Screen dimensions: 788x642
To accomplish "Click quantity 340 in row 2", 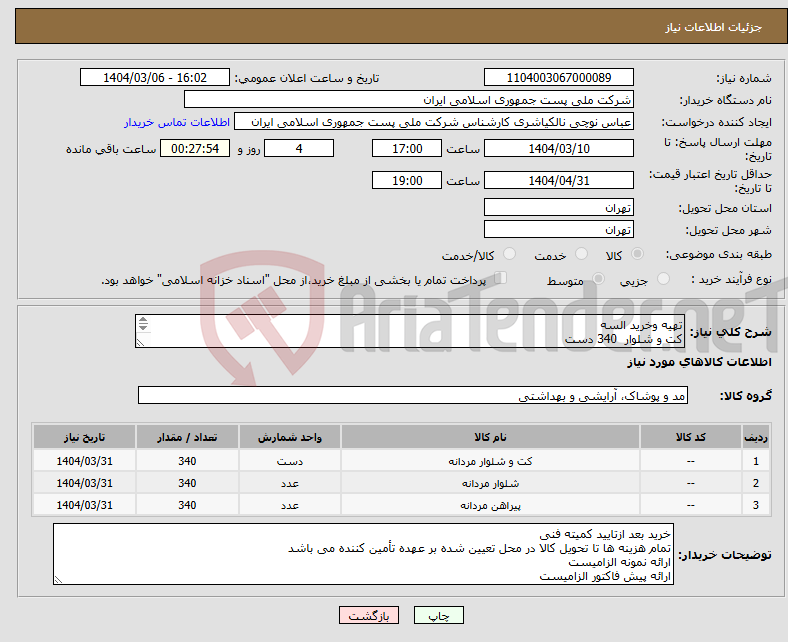I will 187,483.
